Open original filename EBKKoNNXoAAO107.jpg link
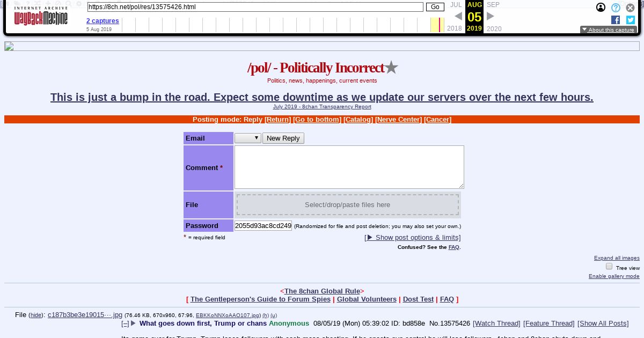 [x=228, y=315]
